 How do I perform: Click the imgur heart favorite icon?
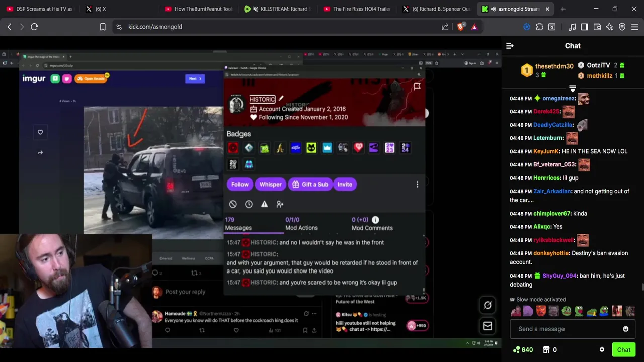40,132
